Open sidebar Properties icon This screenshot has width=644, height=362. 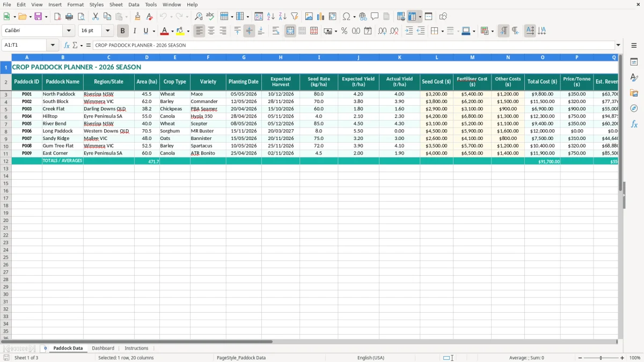[634, 62]
